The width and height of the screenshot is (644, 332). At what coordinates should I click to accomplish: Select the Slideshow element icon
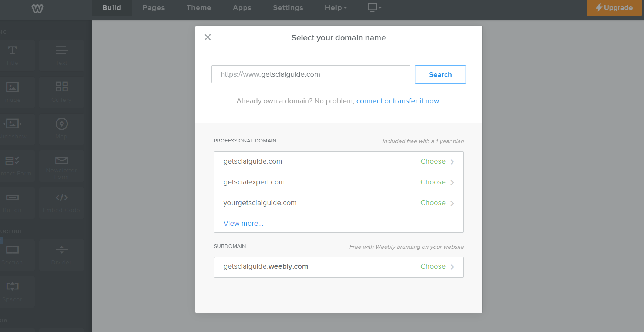point(12,124)
